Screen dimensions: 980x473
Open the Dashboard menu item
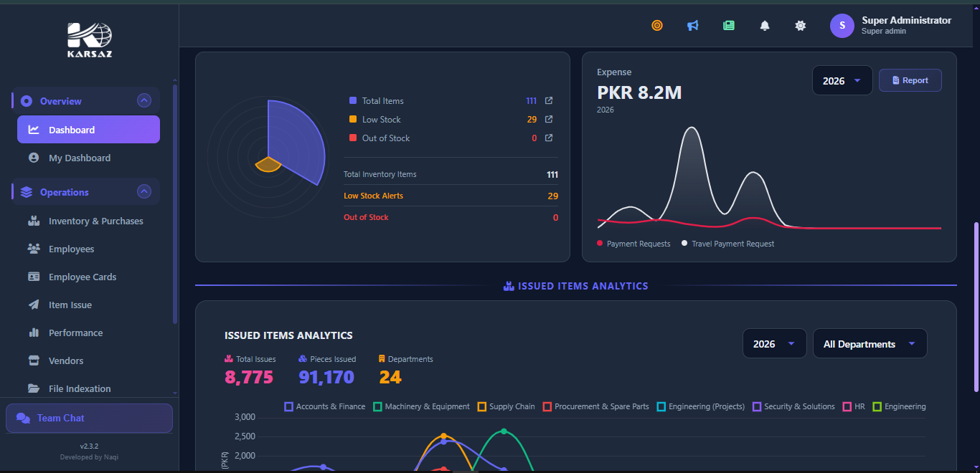tap(88, 130)
